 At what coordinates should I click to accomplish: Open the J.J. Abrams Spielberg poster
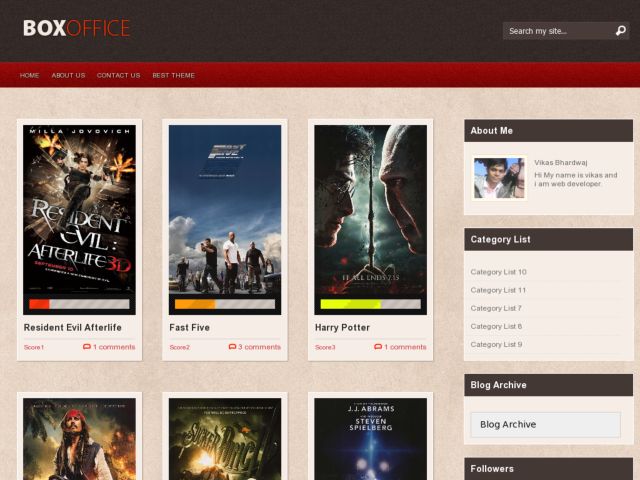tap(371, 439)
